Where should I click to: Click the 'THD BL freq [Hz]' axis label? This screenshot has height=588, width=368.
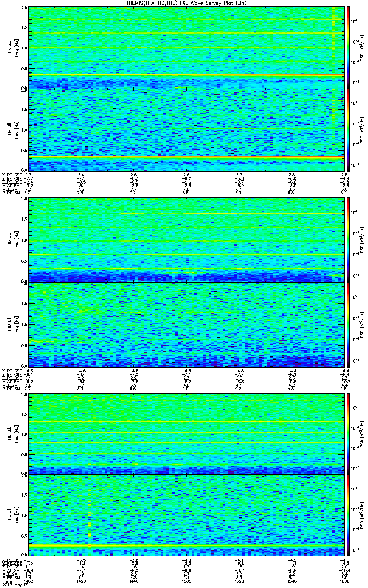click(x=12, y=240)
